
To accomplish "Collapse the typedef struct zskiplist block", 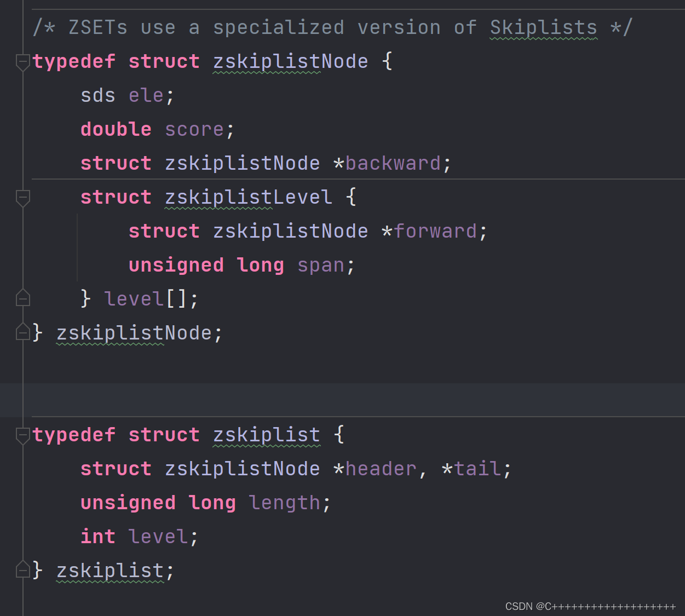I will click(22, 436).
